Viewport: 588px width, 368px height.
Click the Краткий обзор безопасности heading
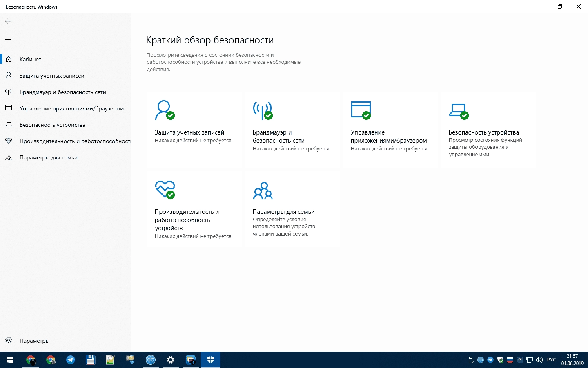pos(210,40)
